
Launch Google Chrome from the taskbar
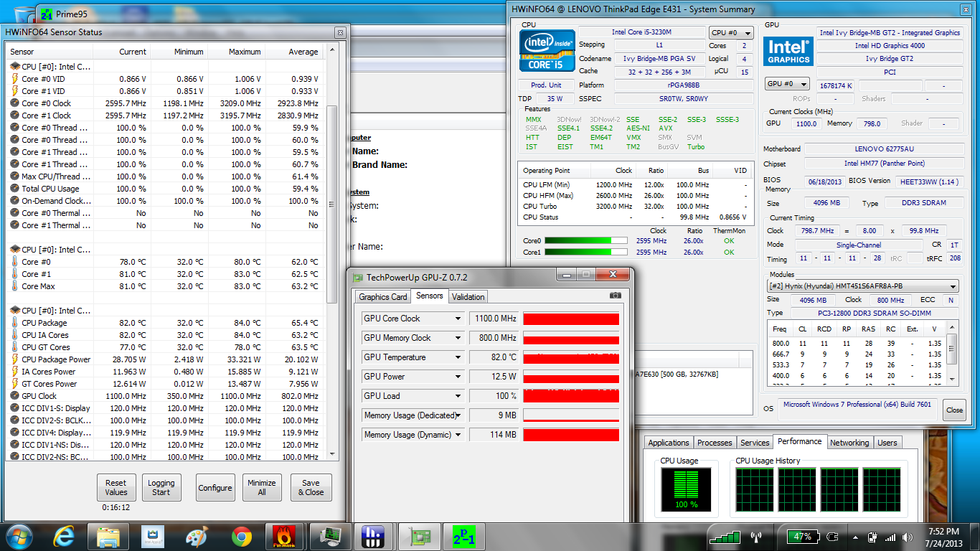pyautogui.click(x=241, y=537)
